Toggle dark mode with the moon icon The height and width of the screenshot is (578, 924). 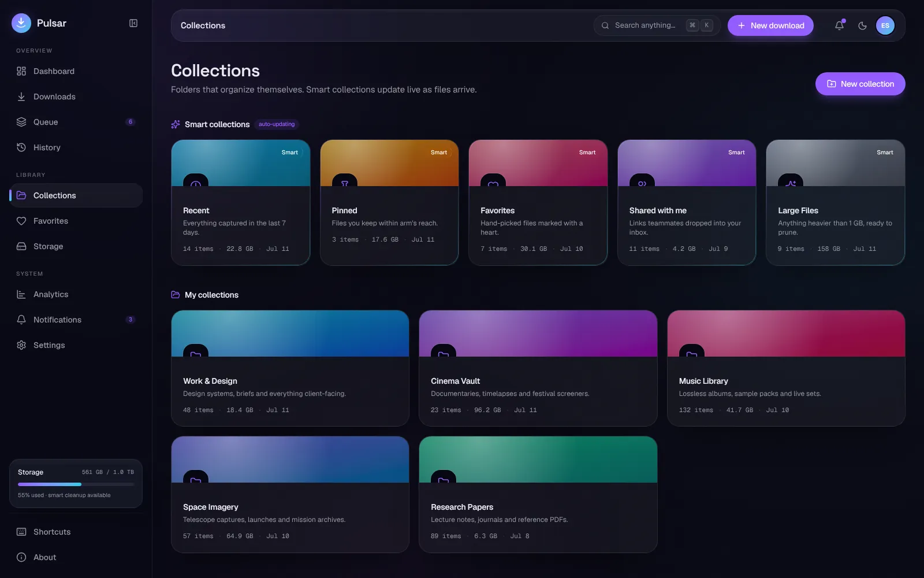[863, 25]
